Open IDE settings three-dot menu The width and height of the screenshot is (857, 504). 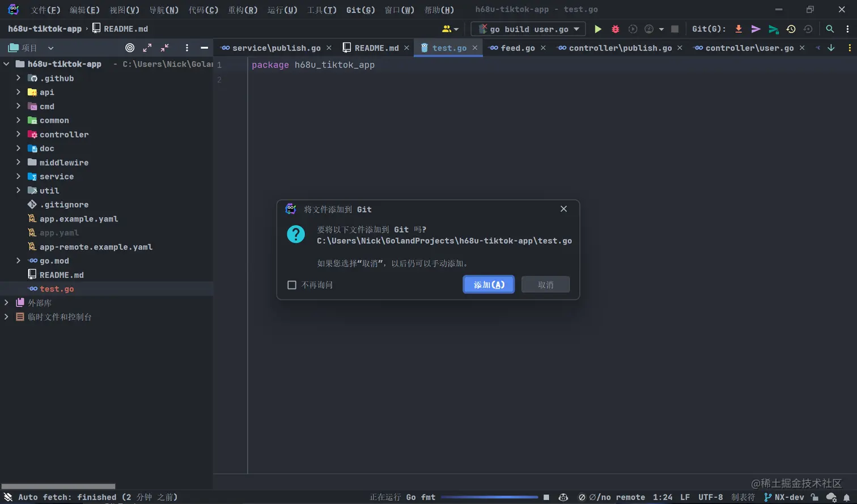click(x=847, y=29)
